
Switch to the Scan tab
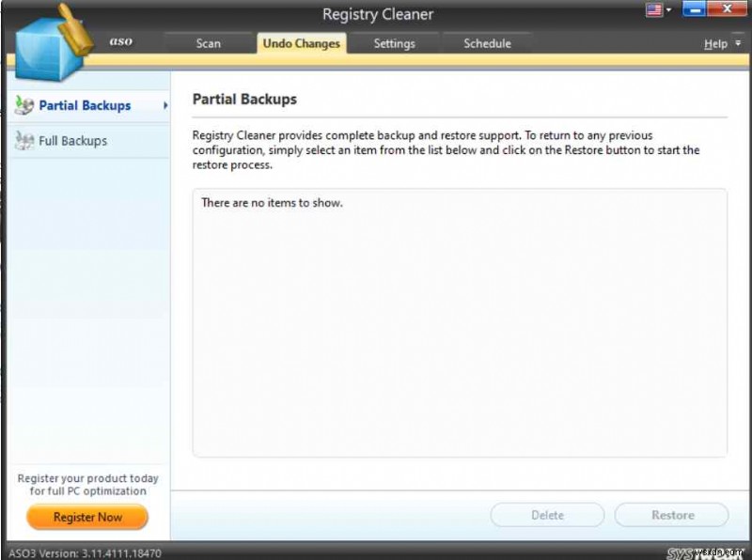(208, 43)
